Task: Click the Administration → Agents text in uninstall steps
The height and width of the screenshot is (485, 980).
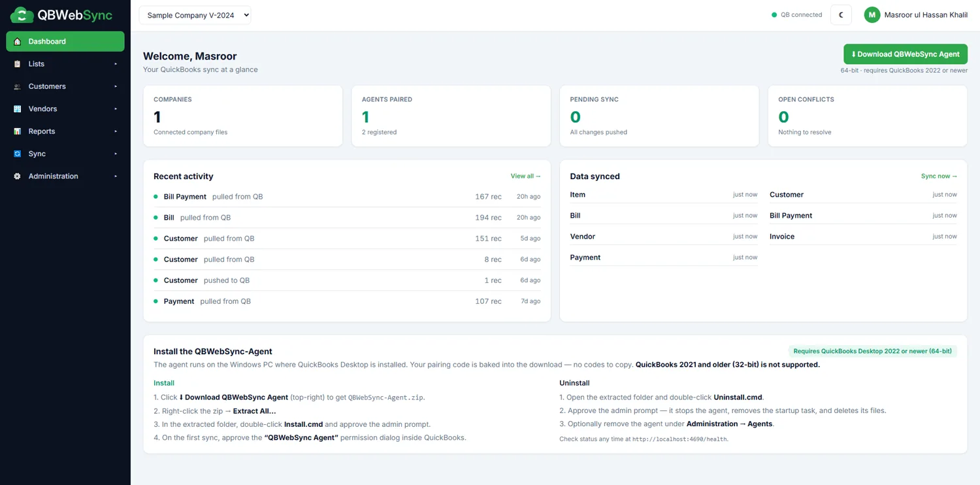Action: (x=729, y=424)
